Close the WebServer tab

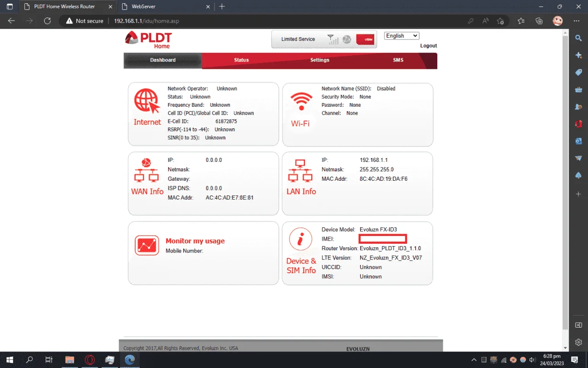(x=208, y=7)
